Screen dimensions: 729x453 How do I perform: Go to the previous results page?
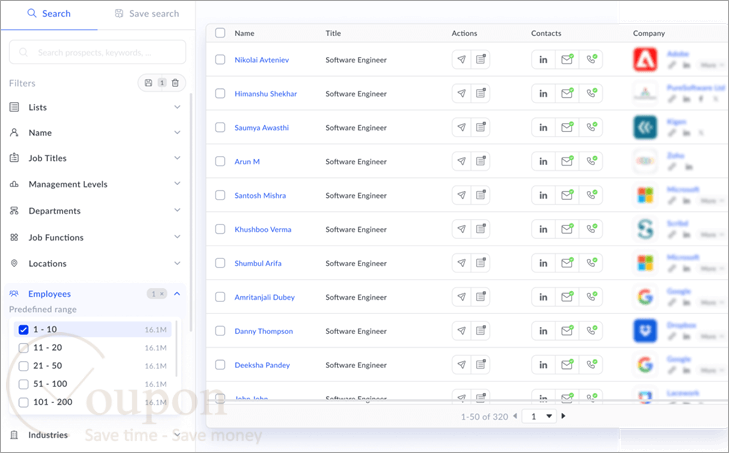pos(515,416)
